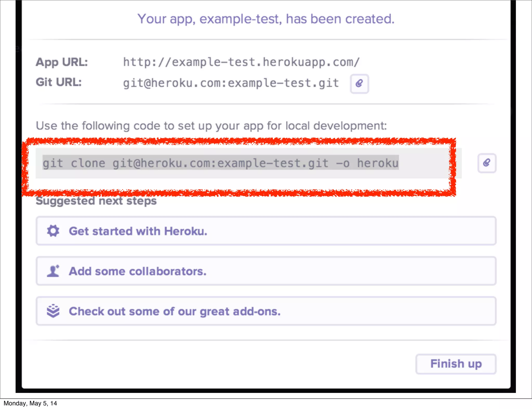
Task: Click the local development instruction text
Action: (x=211, y=126)
